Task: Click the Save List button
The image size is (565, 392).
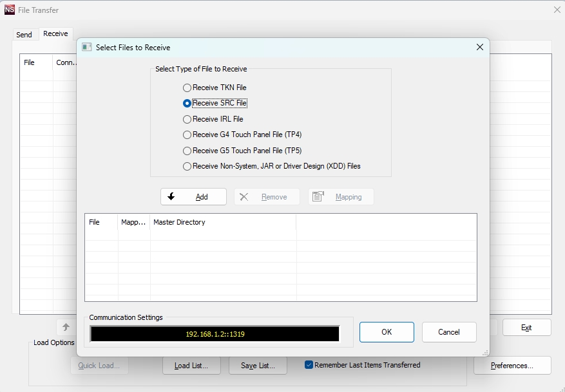Action: [258, 366]
